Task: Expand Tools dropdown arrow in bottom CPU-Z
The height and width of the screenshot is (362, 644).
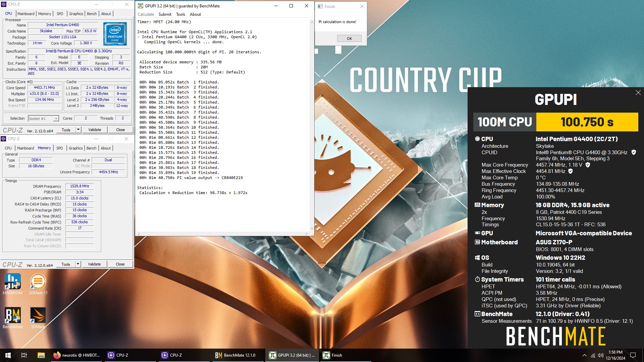Action: tap(78, 264)
